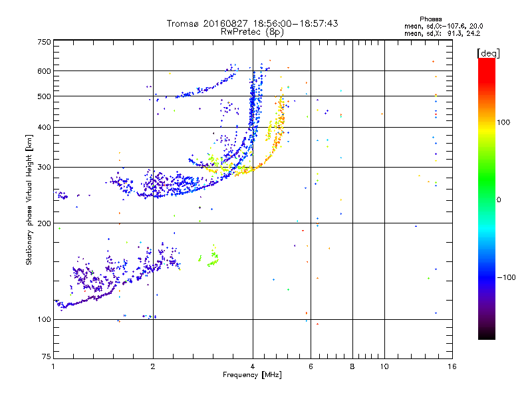Click the "Phases" heading at top right

(430, 19)
